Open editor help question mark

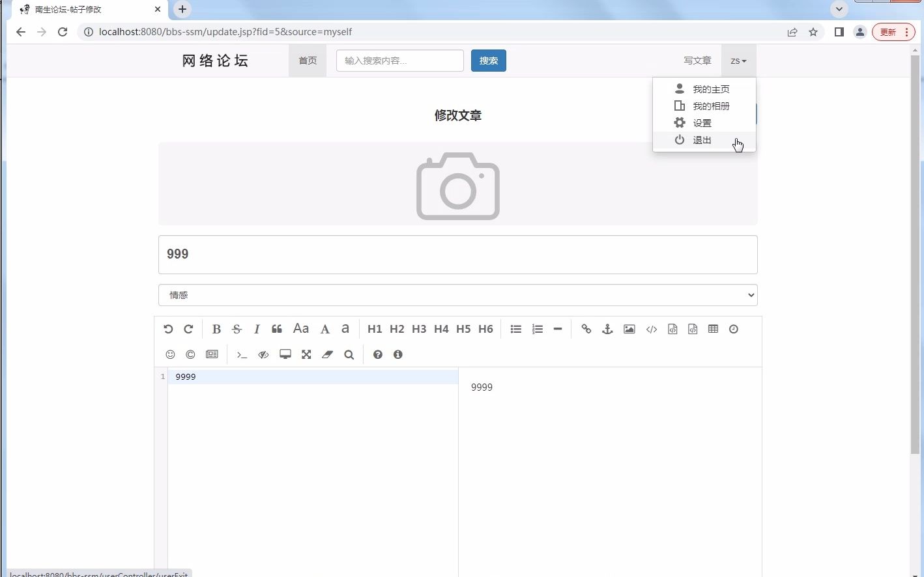pyautogui.click(x=378, y=355)
